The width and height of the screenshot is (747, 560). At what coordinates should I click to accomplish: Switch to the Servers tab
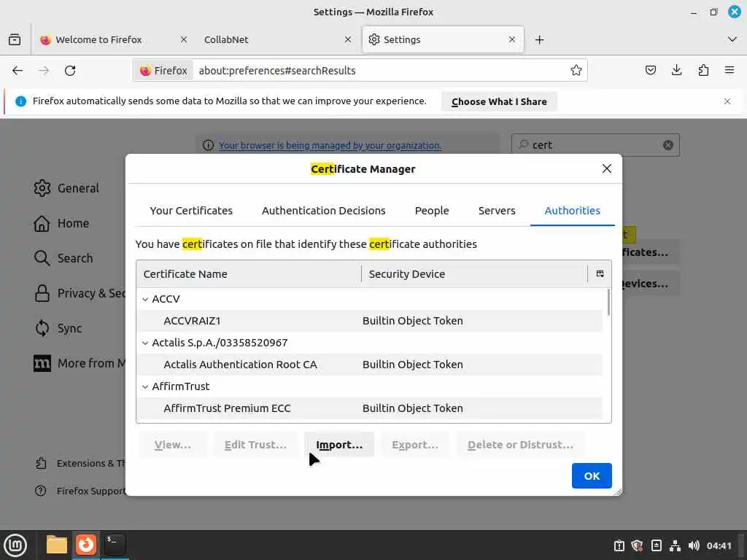pyautogui.click(x=496, y=211)
